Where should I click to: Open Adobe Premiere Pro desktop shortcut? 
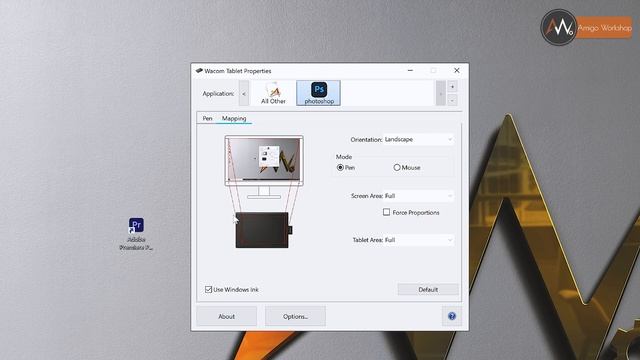coord(136,234)
